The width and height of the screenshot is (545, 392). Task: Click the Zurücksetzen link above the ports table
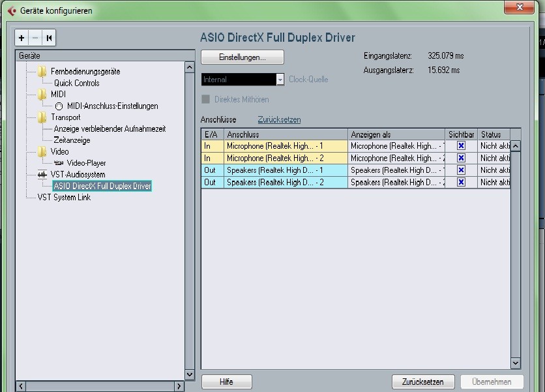pos(279,119)
